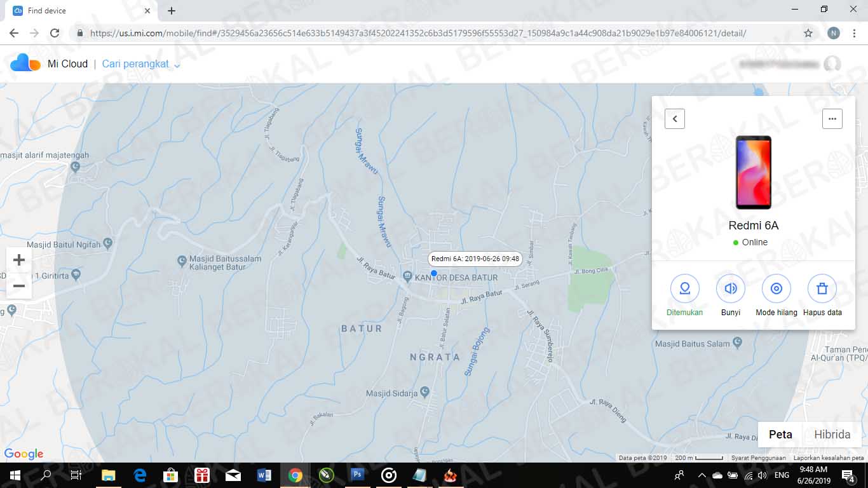
Task: Click Masjid Sidarja map marker
Action: coord(424,393)
